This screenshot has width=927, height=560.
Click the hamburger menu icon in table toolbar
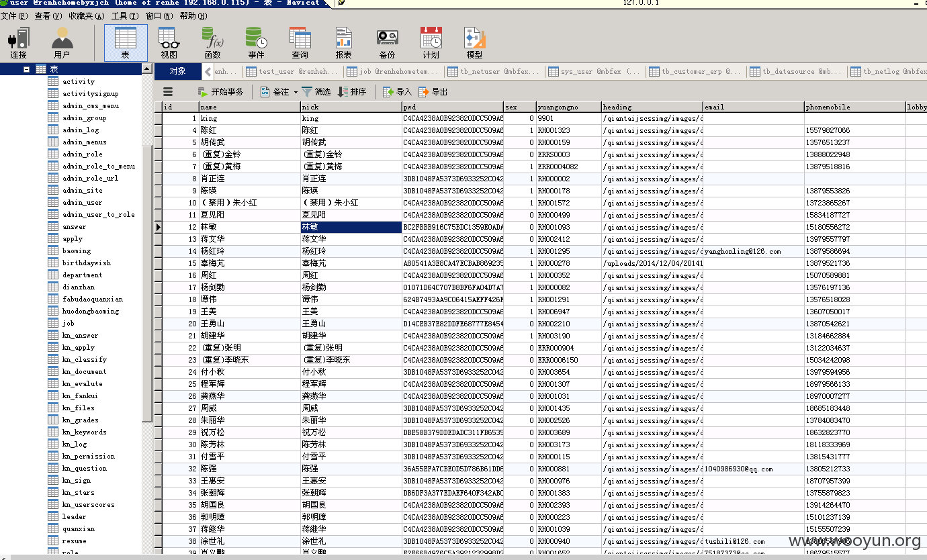pos(168,92)
